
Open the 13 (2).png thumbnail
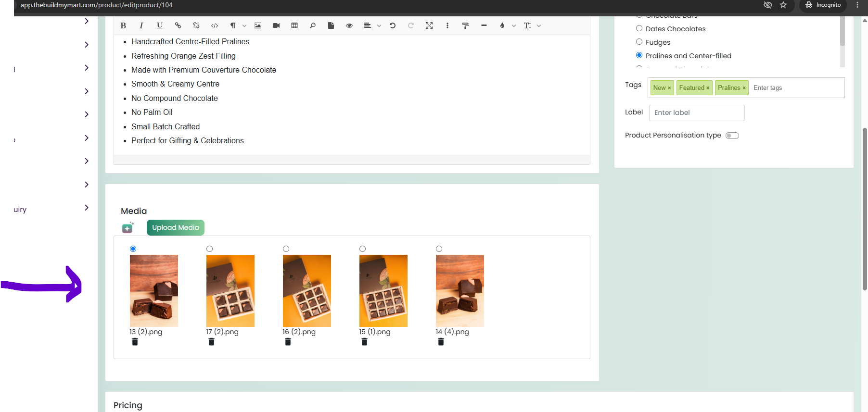coord(154,291)
